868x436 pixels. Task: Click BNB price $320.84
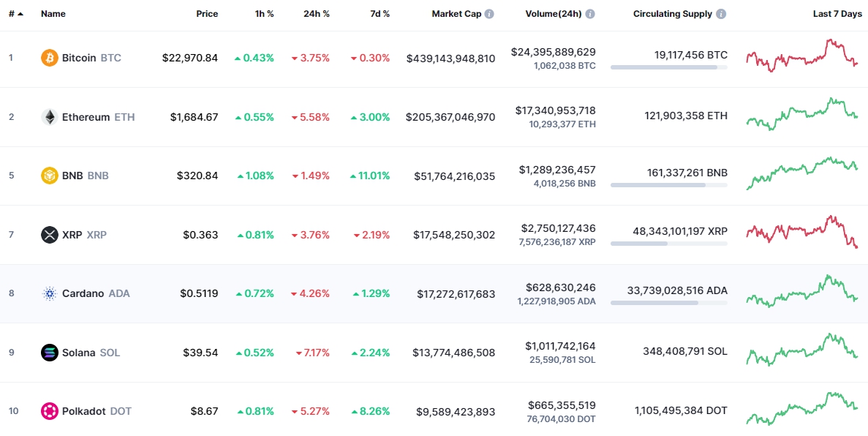[197, 176]
